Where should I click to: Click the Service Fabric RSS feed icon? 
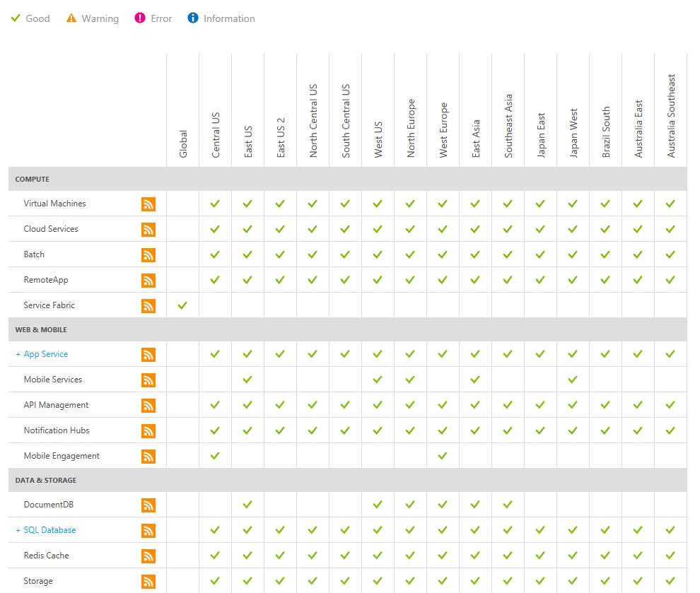(148, 305)
